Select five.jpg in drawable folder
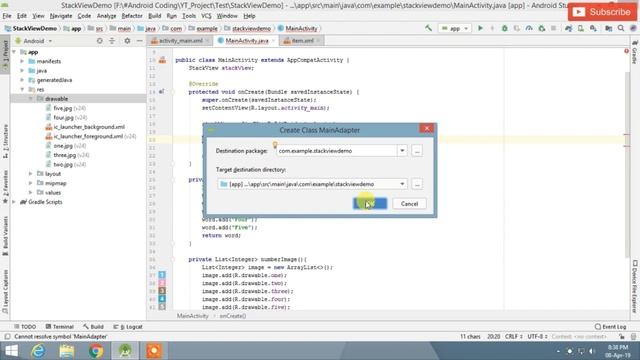 click(x=63, y=108)
